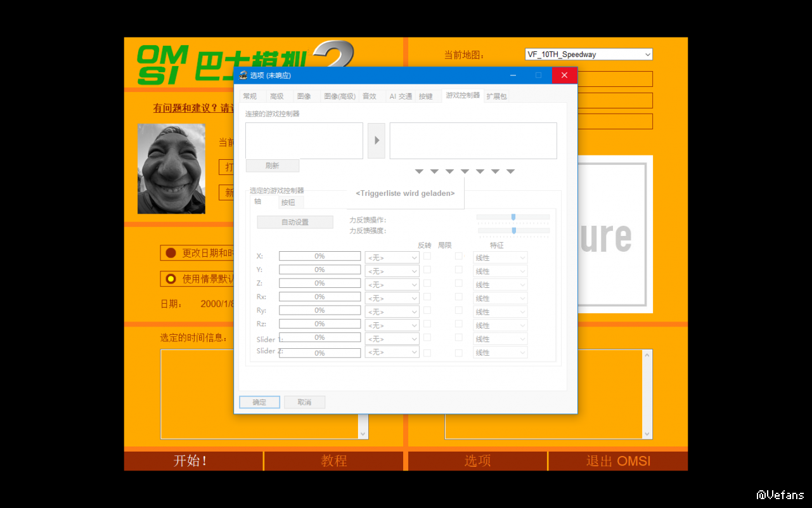
Task: Open the 线性 特征 dropdown for Rz axis
Action: point(500,325)
